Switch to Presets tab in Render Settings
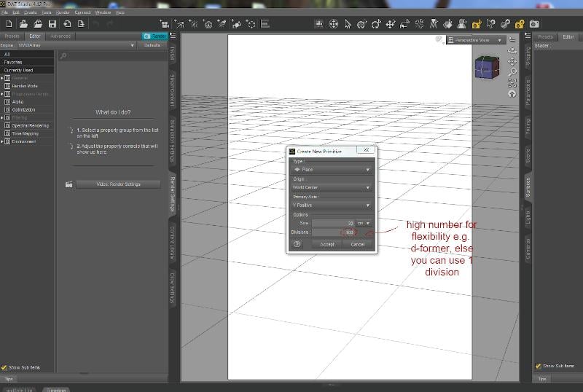The height and width of the screenshot is (392, 583). point(12,36)
